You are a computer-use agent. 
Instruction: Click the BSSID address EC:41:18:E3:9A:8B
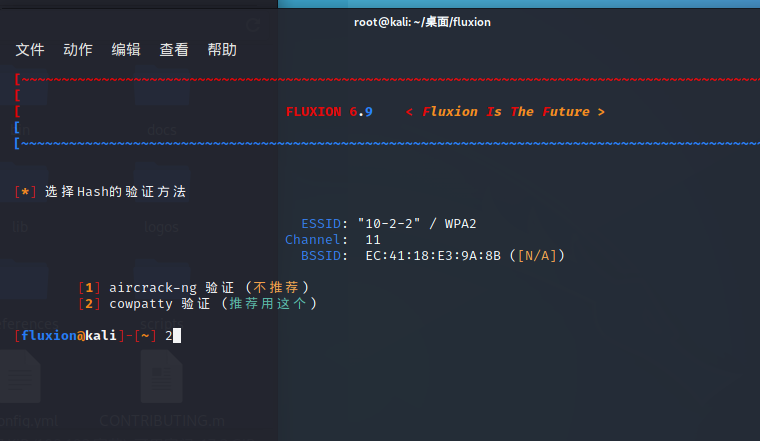(x=433, y=256)
